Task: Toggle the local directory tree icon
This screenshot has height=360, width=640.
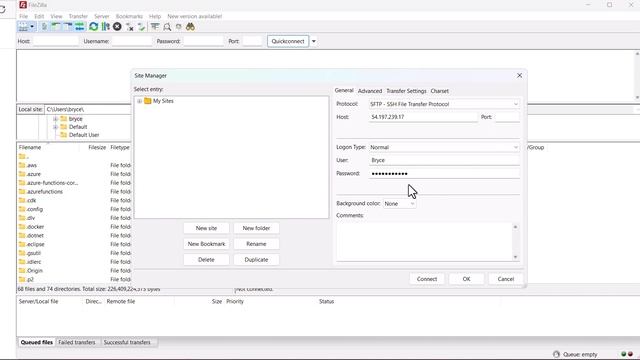Action: (56, 27)
